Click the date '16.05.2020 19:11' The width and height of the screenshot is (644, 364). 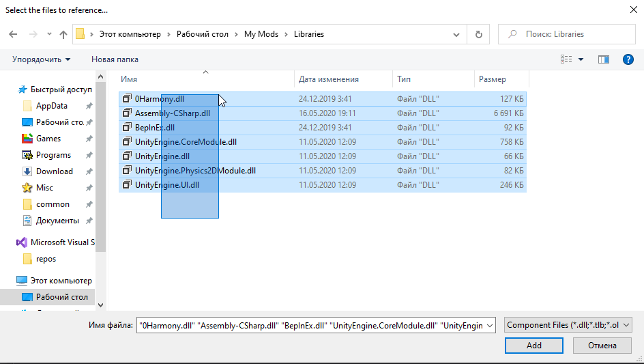tap(327, 113)
